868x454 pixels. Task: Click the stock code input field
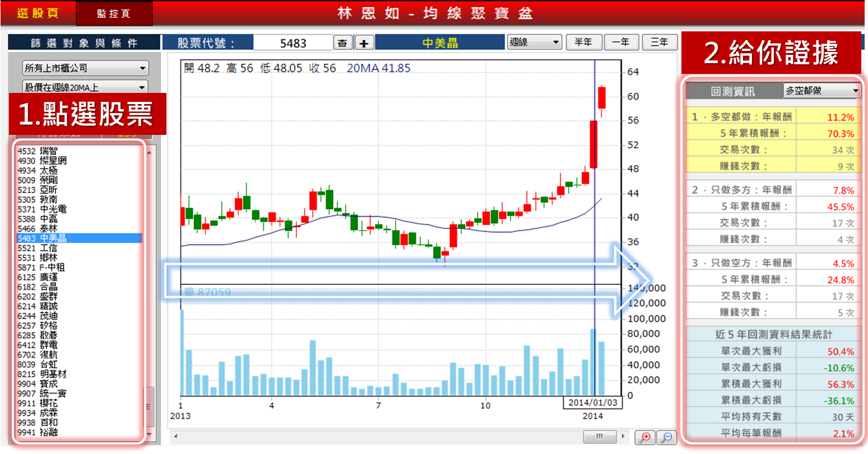coord(293,43)
